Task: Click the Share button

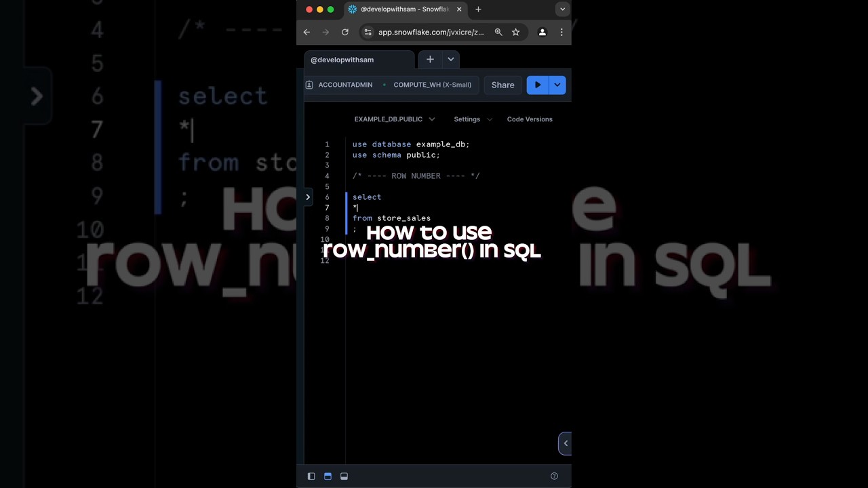Action: point(502,85)
